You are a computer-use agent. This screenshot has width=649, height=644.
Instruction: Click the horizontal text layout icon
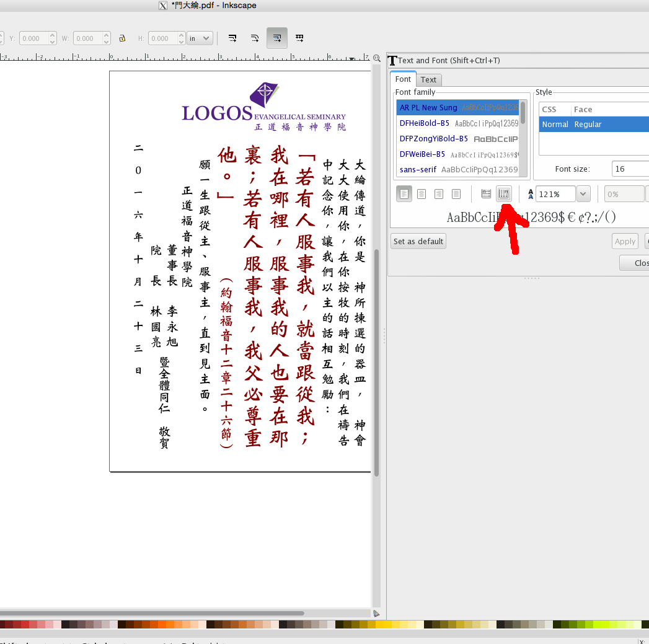tap(486, 194)
